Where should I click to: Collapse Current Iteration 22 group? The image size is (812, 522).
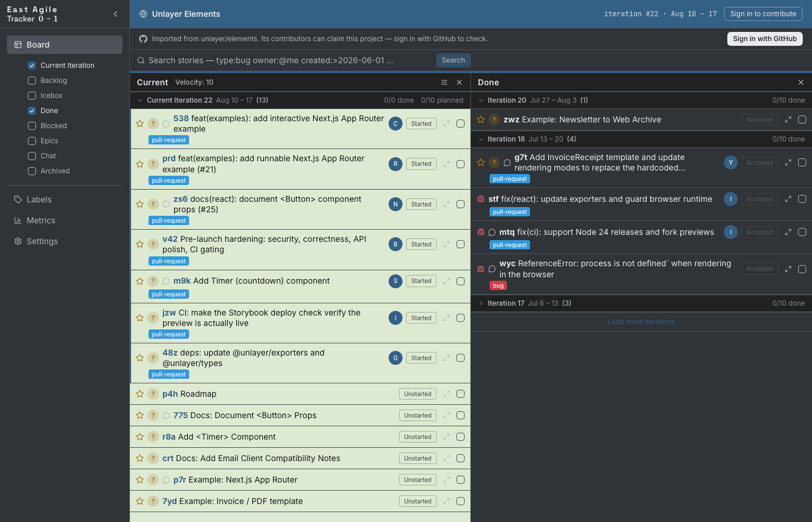140,100
